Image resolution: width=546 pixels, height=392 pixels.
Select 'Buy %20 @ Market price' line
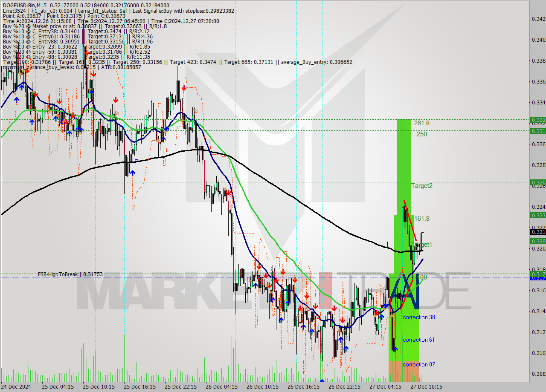pos(84,26)
